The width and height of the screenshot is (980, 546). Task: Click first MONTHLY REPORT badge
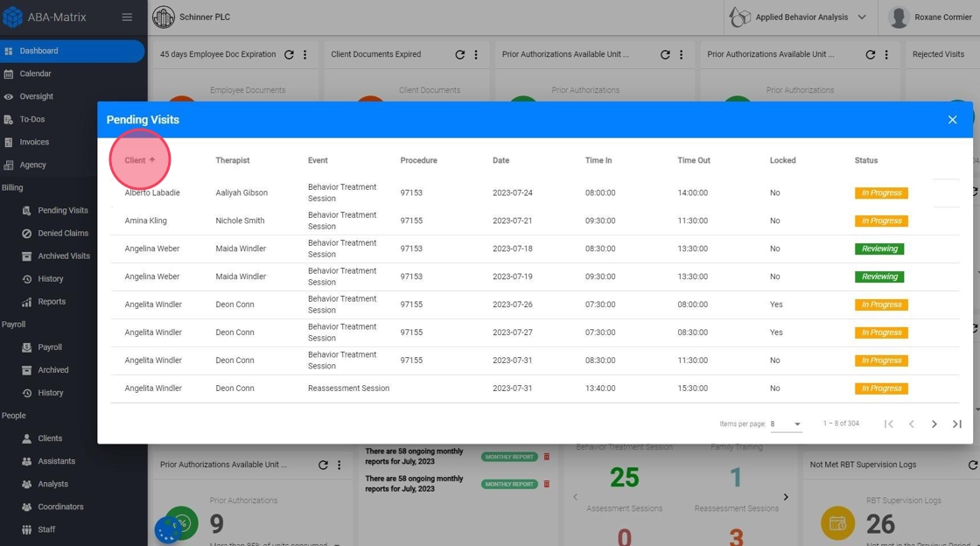coord(509,457)
